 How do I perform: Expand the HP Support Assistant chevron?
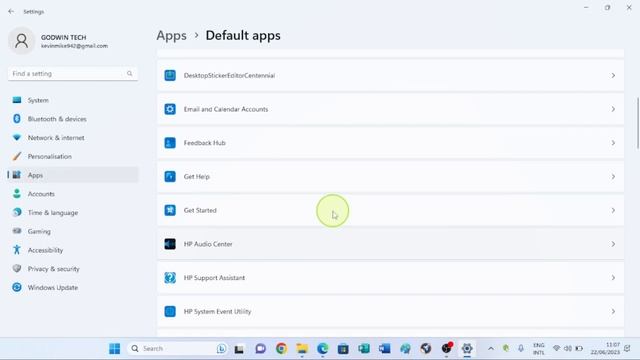(613, 278)
